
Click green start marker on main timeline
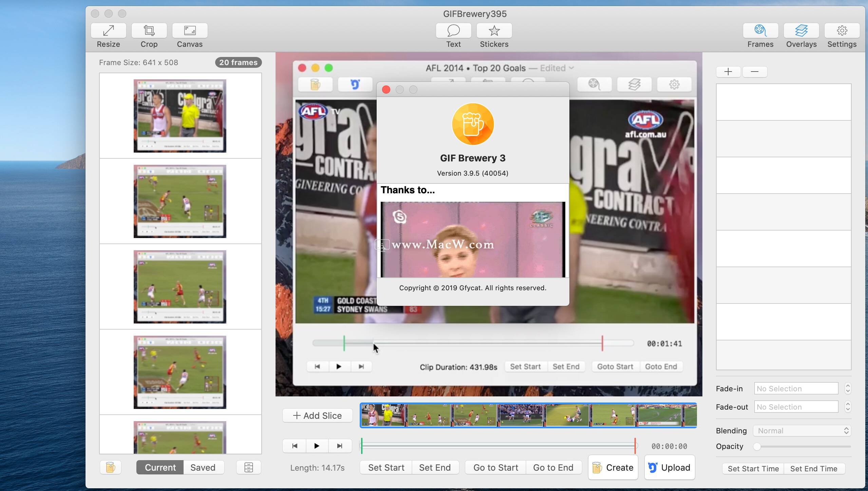[362, 446]
